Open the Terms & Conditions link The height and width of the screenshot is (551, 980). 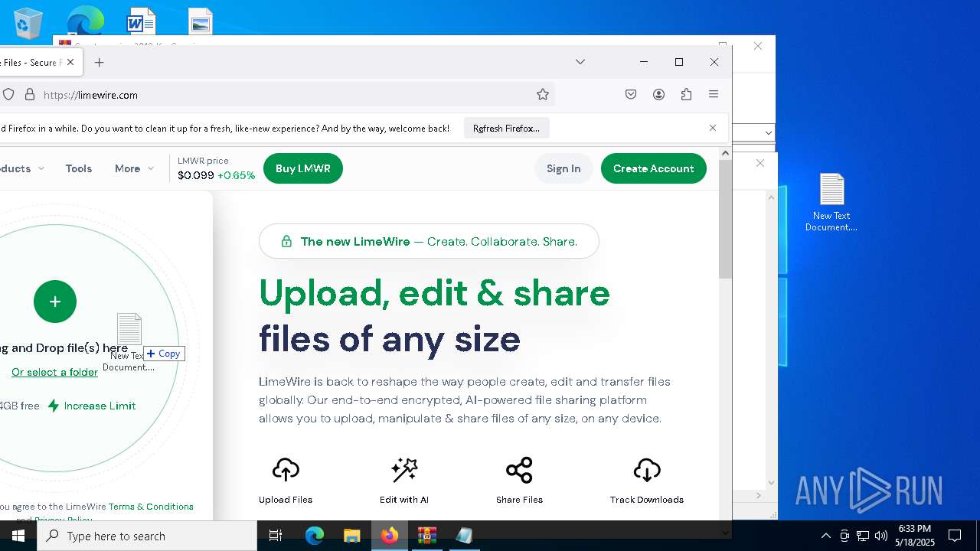tap(151, 507)
